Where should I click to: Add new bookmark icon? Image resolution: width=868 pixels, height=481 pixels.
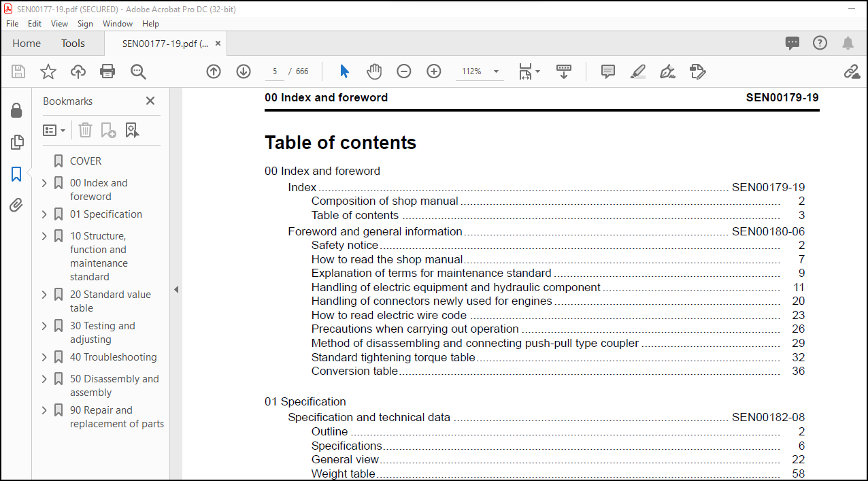(108, 130)
